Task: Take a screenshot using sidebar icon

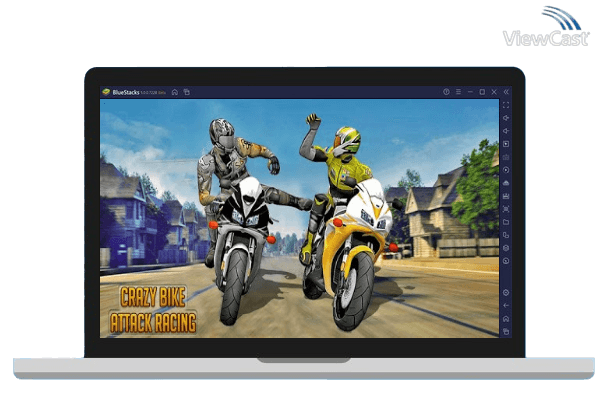Action: (506, 209)
